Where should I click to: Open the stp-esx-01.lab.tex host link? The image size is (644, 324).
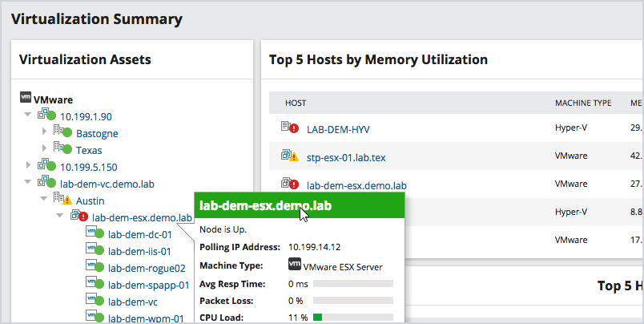346,157
